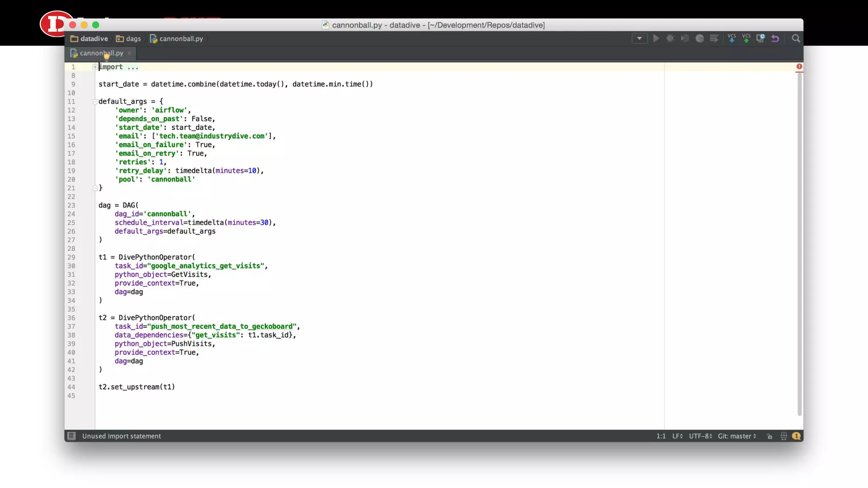Click the datadive breadcrumb root
This screenshot has width=868, height=488.
[89, 39]
